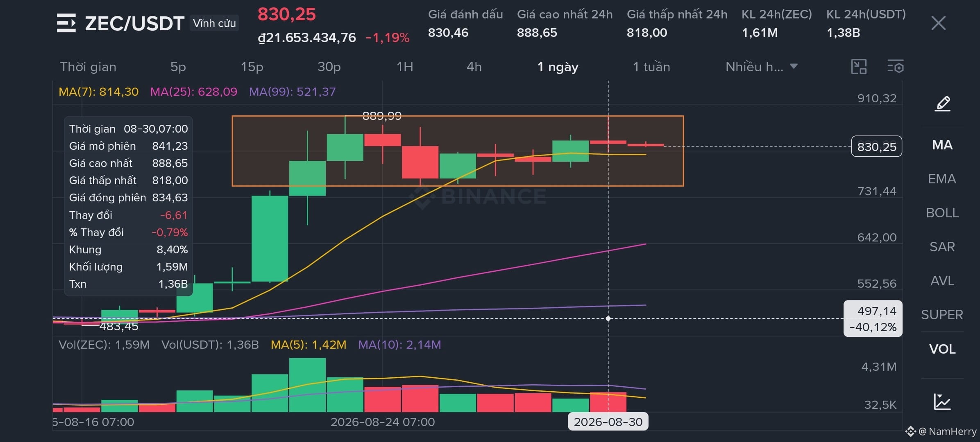Click the largest green volume bar
Viewport: 980px width, 442px height.
tap(307, 385)
